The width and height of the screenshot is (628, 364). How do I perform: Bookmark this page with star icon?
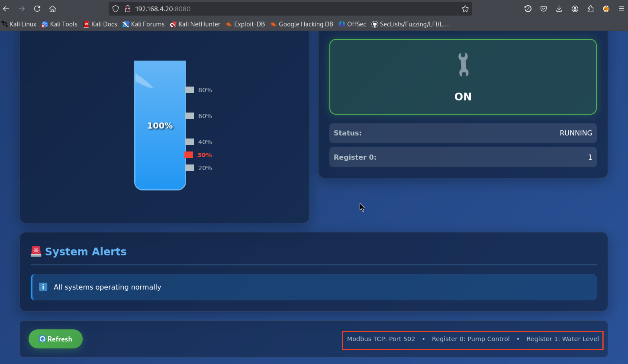(465, 9)
